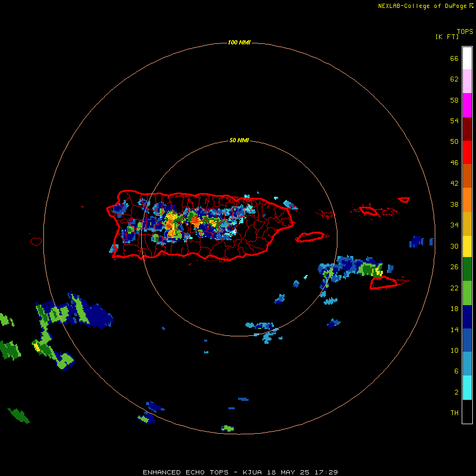The width and height of the screenshot is (476, 476).
Task: Select the light pink legend swatch
Action: tap(467, 81)
